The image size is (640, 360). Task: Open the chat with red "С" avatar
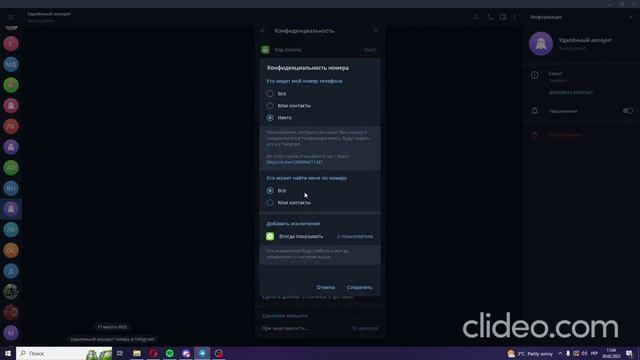(11, 44)
